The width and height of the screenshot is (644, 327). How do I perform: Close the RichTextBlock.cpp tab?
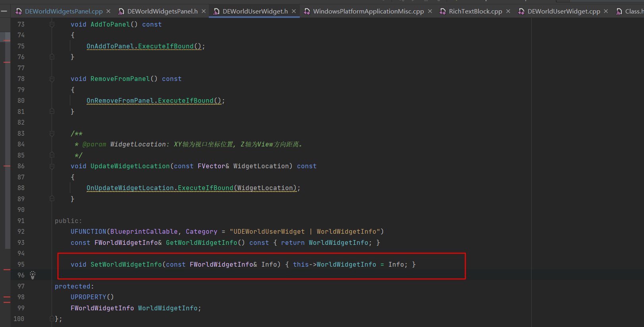click(x=508, y=12)
